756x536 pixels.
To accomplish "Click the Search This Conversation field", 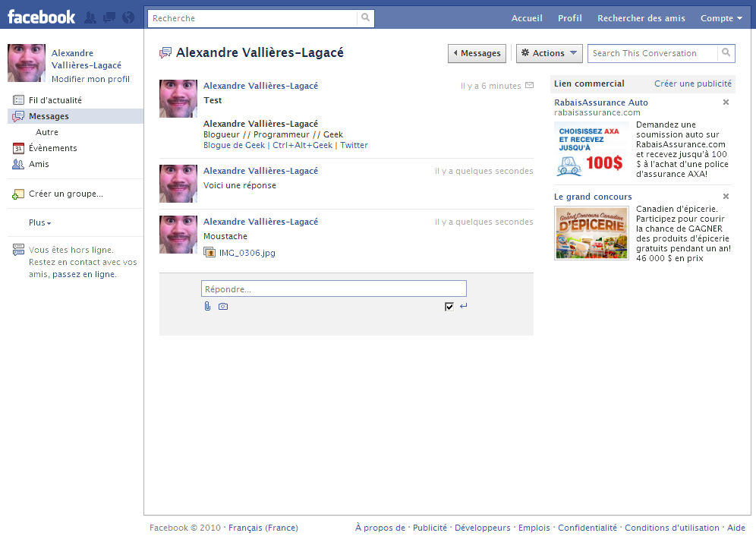I will (652, 53).
